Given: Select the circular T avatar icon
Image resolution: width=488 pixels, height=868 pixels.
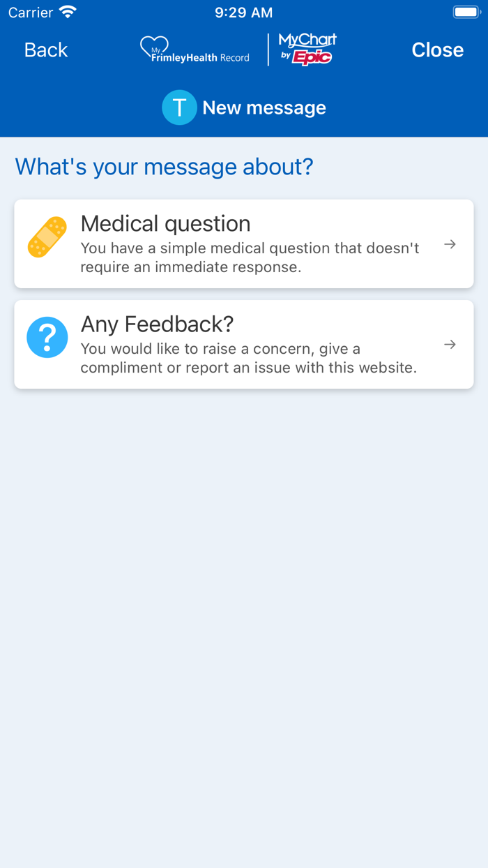Looking at the screenshot, I should pyautogui.click(x=179, y=107).
